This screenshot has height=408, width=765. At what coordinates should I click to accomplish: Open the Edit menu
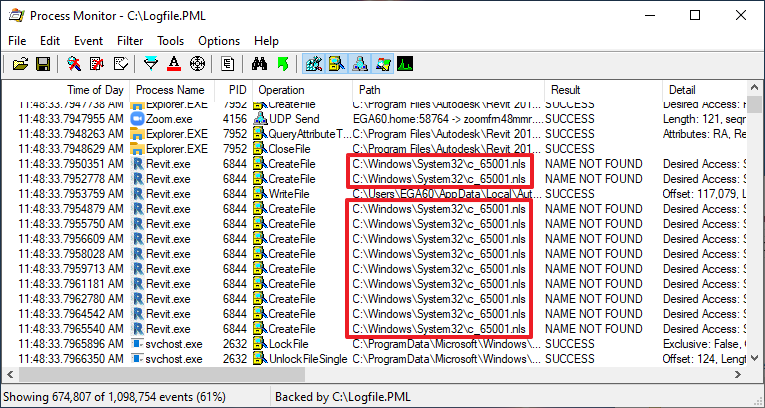(50, 41)
